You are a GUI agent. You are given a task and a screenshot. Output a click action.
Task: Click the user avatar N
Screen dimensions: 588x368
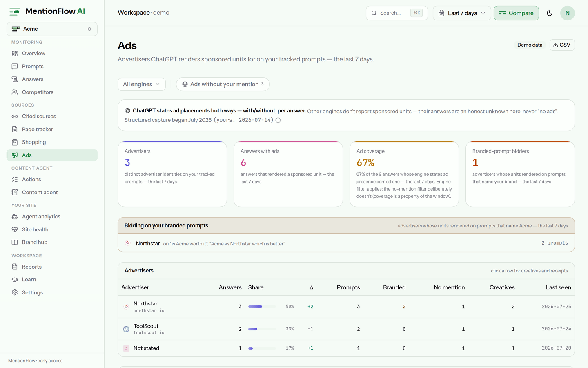[568, 13]
